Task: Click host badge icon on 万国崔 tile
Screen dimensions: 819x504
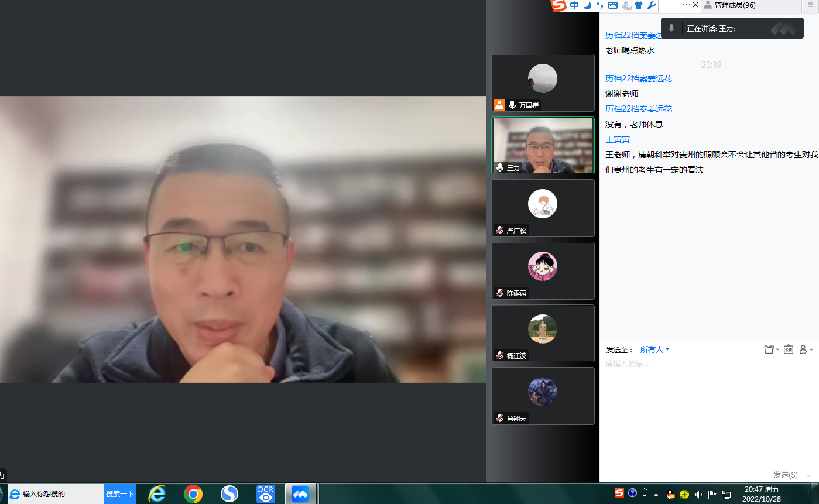Action: click(x=499, y=105)
